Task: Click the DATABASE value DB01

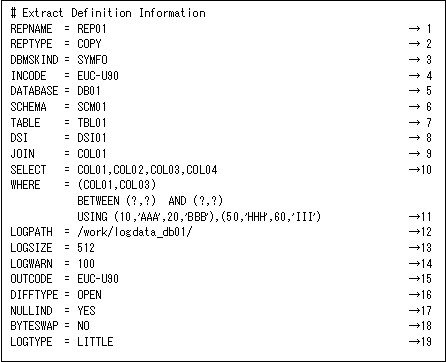Action: (89, 91)
